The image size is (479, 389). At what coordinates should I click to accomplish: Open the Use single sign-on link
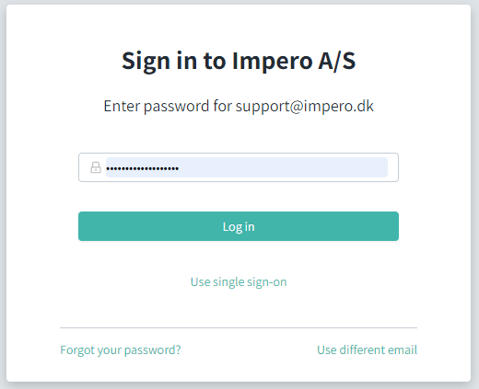[238, 282]
